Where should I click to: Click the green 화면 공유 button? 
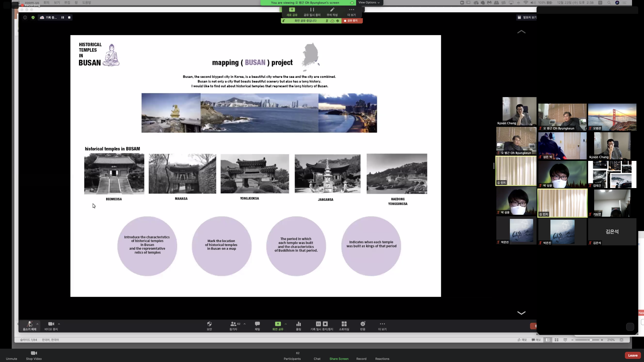278,326
